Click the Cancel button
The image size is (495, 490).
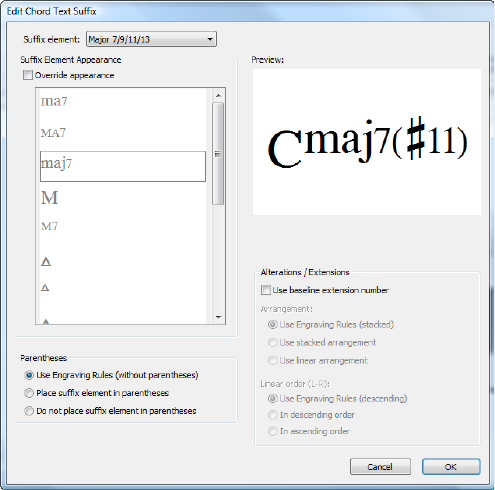point(380,467)
